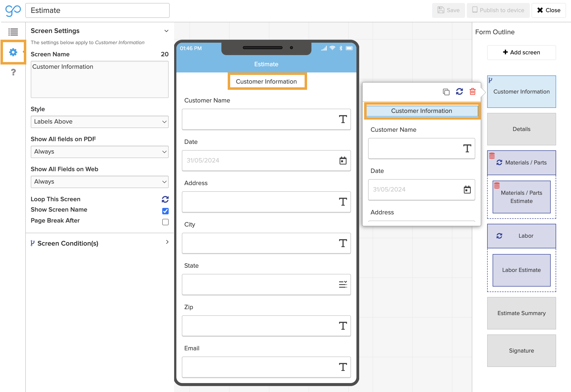Click the duplicate screen icon in popup
Image resolution: width=571 pixels, height=392 pixels.
click(x=446, y=92)
